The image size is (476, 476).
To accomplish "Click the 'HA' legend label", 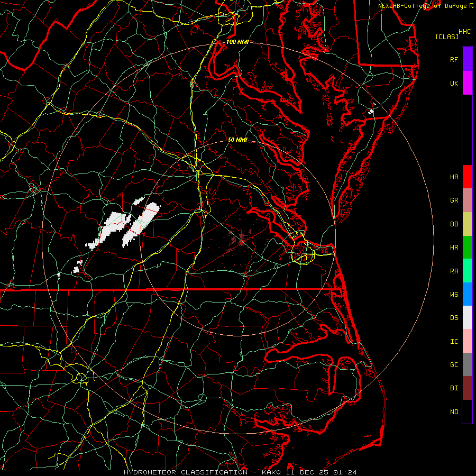I will point(454,177).
